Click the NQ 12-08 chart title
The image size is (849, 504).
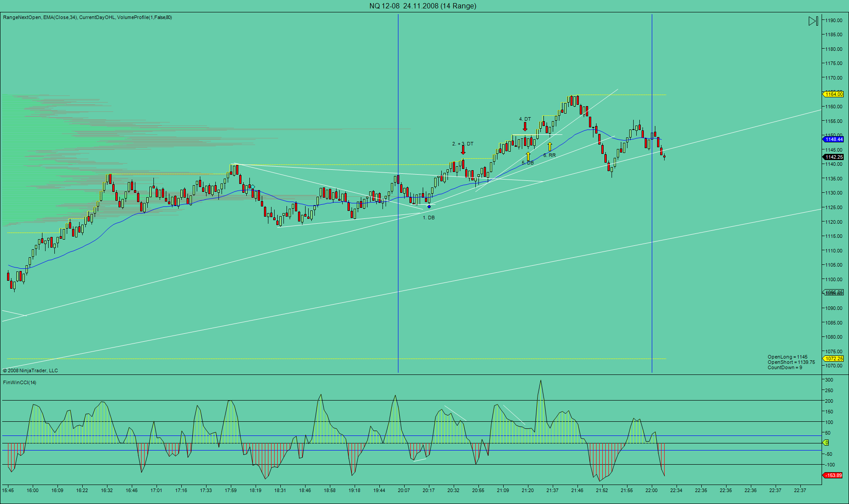[423, 6]
